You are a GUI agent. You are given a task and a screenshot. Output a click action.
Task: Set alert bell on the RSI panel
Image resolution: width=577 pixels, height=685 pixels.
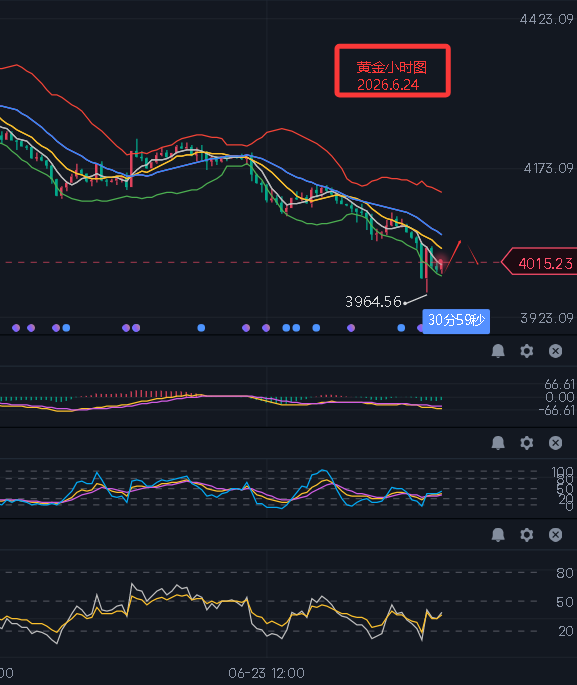pyautogui.click(x=498, y=534)
